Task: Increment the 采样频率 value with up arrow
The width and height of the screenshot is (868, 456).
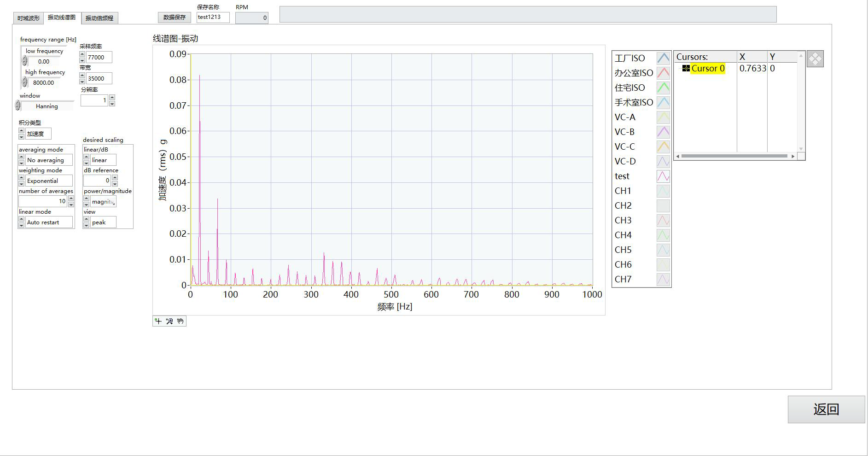Action: point(82,54)
